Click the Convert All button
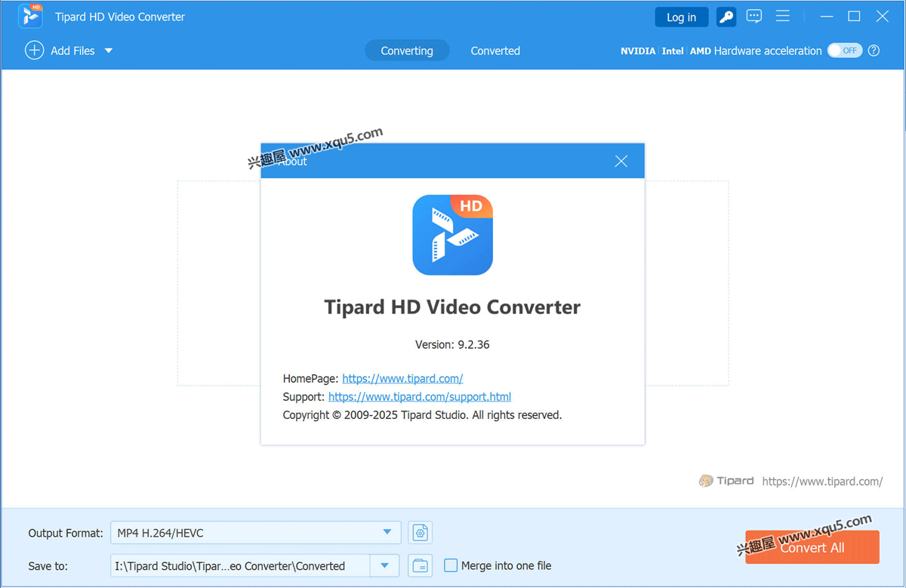Screen dimensions: 906x588 (x=812, y=547)
